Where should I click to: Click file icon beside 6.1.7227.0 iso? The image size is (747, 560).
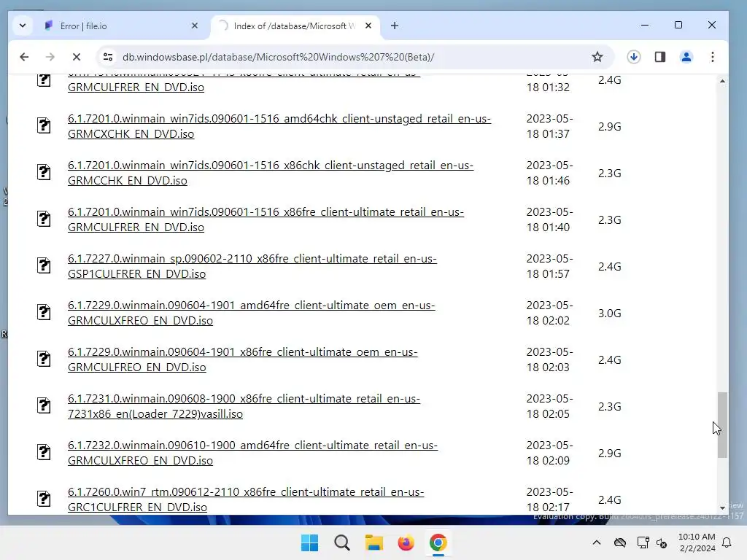(44, 265)
